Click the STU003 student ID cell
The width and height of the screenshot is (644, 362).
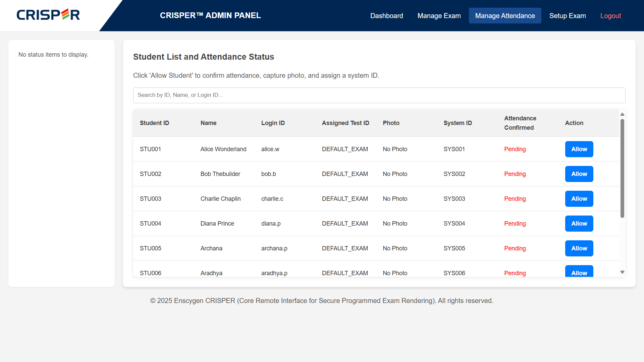click(150, 199)
